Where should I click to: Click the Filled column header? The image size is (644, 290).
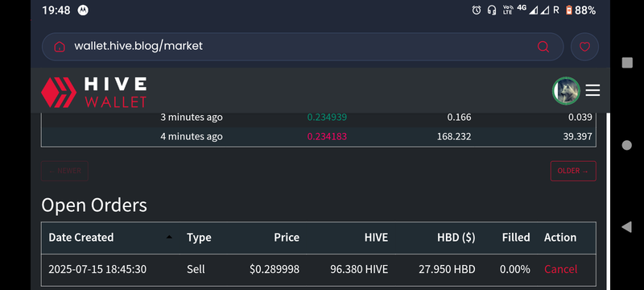pyautogui.click(x=516, y=238)
